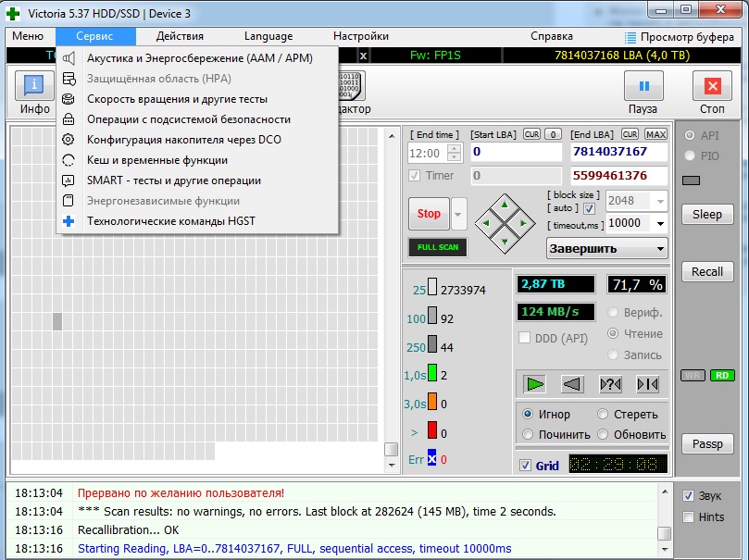
Task: Click the CUR button next to End LBA
Action: [x=630, y=134]
